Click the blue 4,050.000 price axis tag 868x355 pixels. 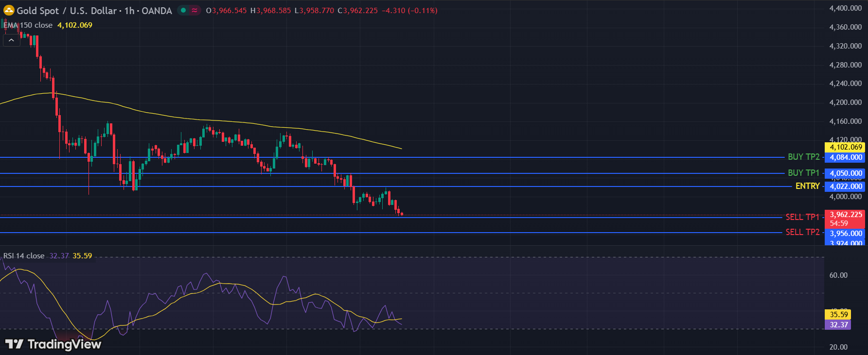pyautogui.click(x=846, y=173)
